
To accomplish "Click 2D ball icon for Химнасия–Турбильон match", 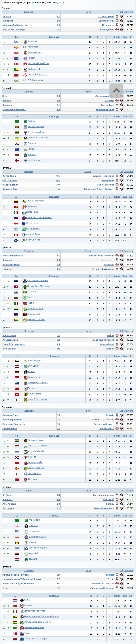I will (x=122, y=21).
